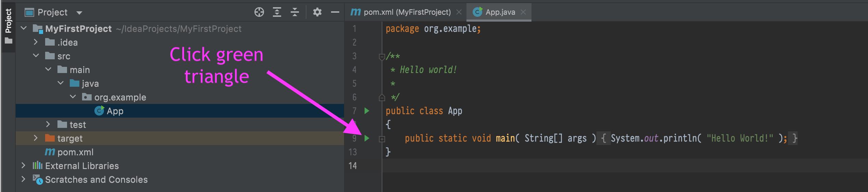Click 'package org.example;' code line
This screenshot has height=192, width=868.
(x=433, y=29)
